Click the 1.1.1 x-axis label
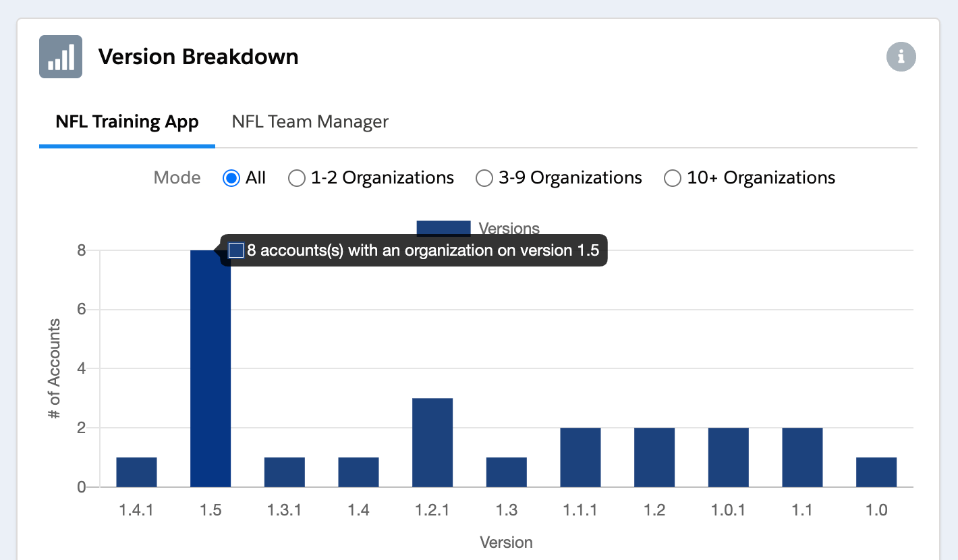Viewport: 958px width, 560px height. coord(580,510)
